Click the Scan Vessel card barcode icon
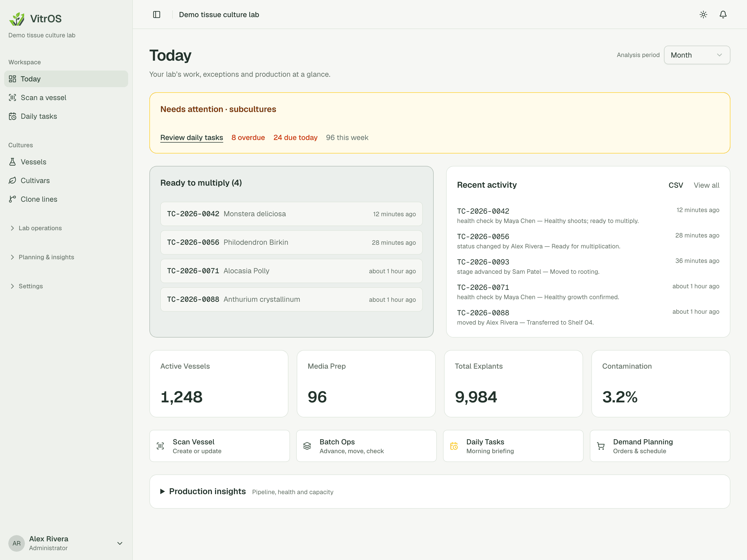 [161, 446]
